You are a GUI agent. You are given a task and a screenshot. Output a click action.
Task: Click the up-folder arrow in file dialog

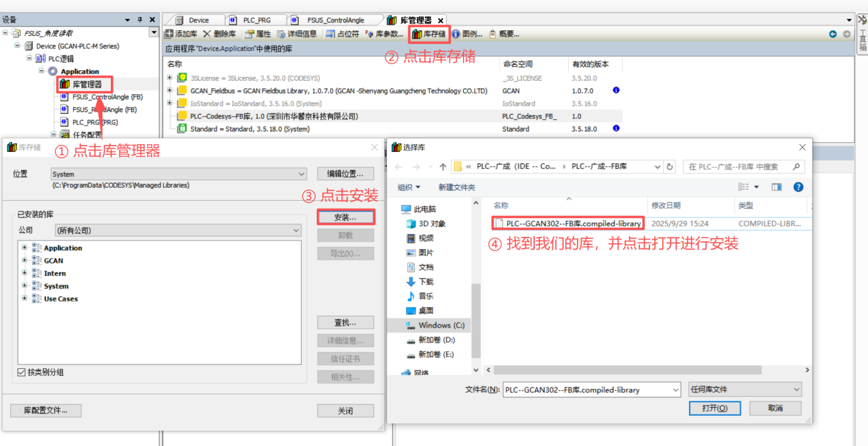(443, 167)
